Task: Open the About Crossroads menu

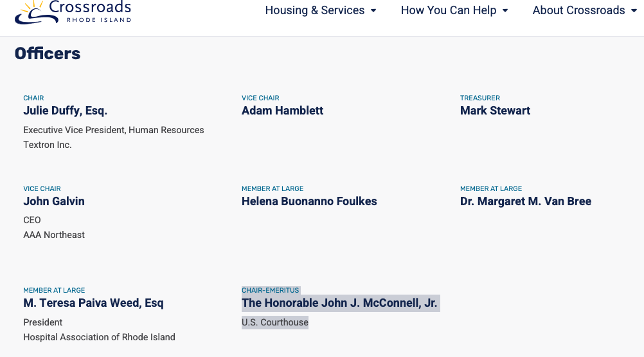Action: (578, 10)
